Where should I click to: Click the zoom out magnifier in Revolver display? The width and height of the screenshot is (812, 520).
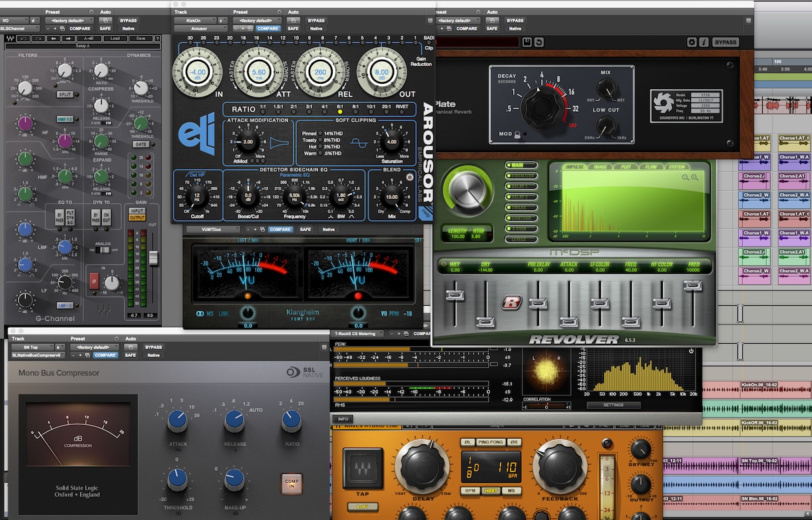click(x=686, y=178)
